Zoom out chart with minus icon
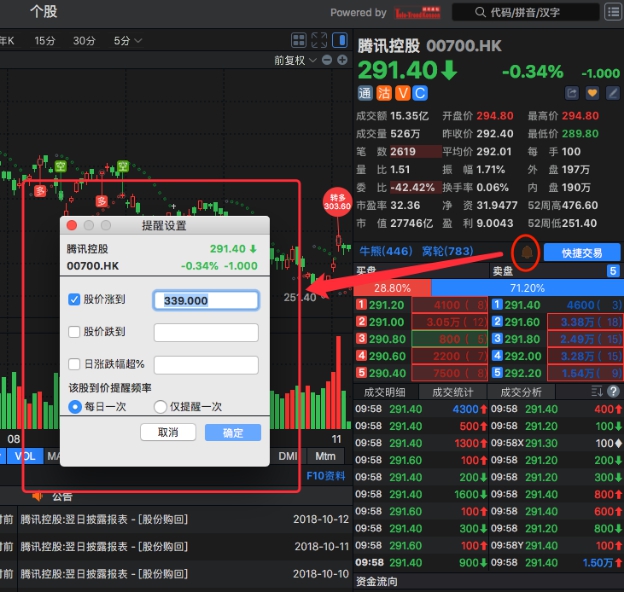The width and height of the screenshot is (624, 592). click(x=327, y=60)
